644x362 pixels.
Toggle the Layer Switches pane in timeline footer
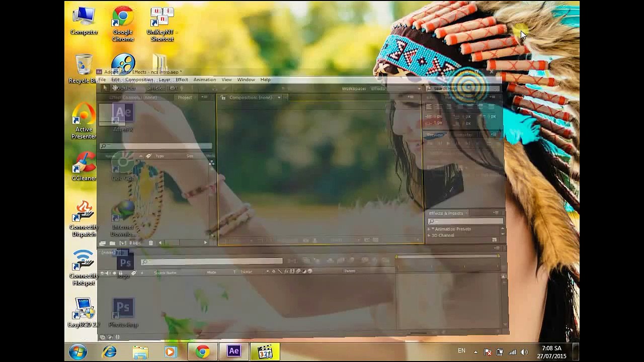103,337
